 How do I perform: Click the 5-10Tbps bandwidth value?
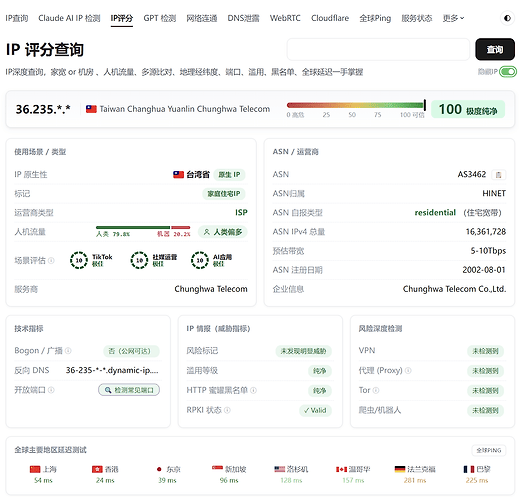(488, 251)
